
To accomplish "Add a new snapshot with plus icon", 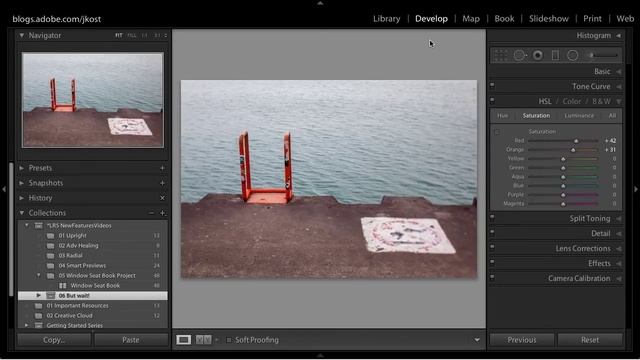I will pyautogui.click(x=162, y=183).
